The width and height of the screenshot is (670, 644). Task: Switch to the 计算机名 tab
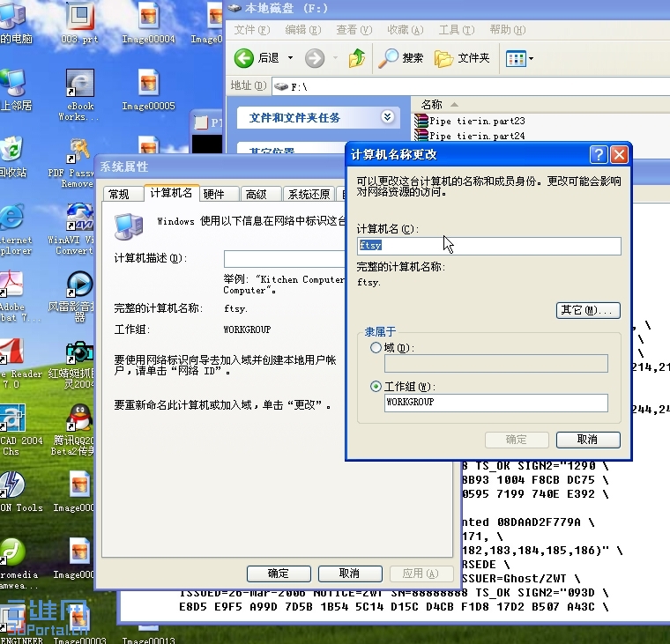[171, 193]
